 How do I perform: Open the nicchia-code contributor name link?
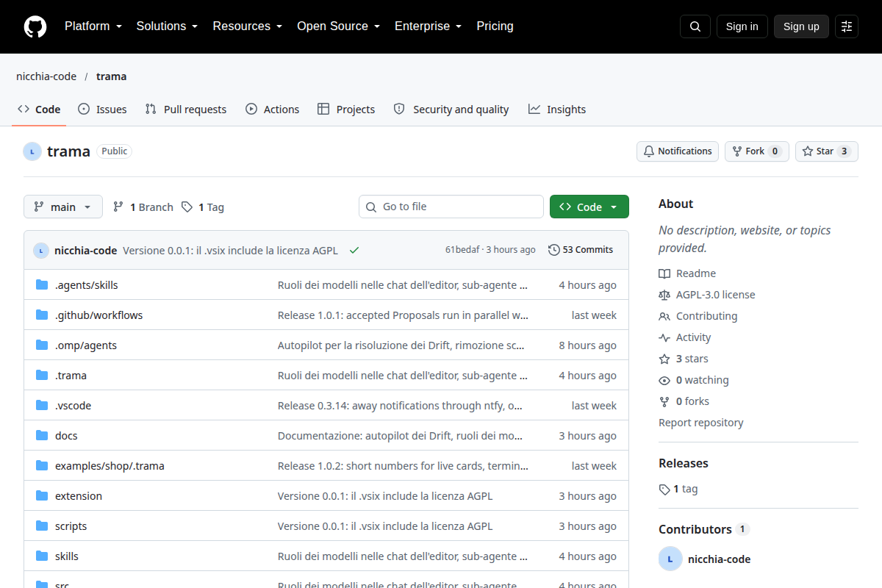[x=720, y=559]
